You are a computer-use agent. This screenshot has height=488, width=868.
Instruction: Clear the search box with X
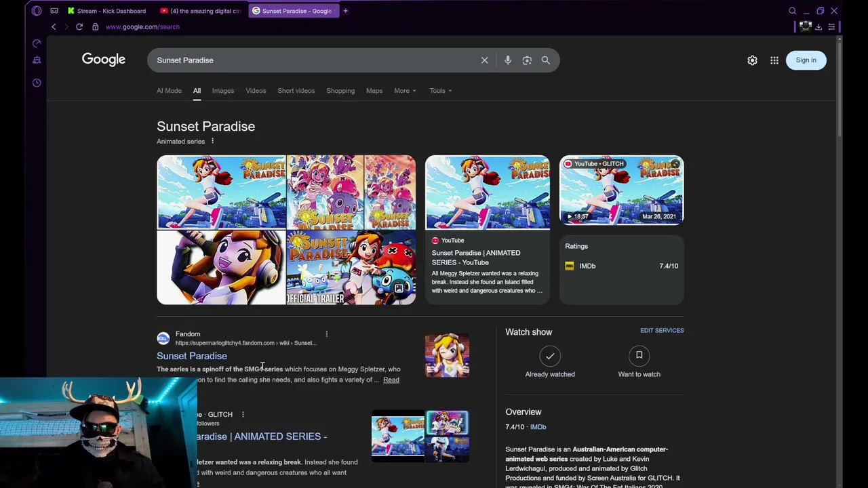coord(484,60)
